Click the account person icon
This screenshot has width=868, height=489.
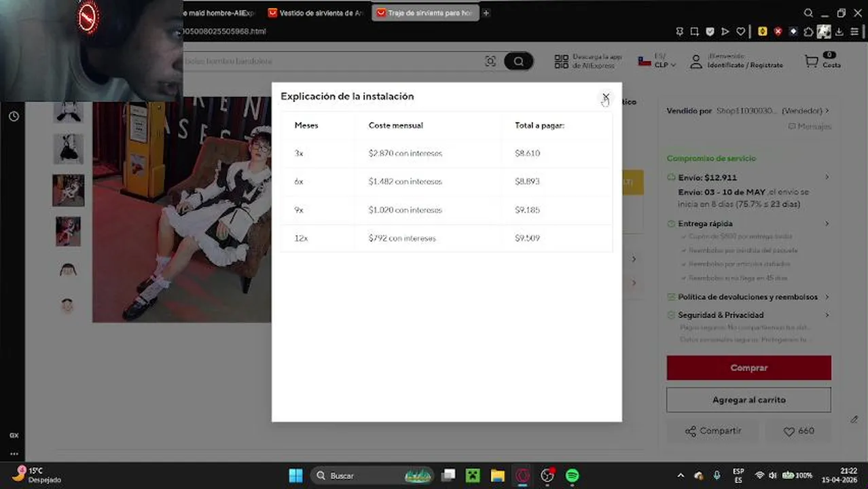(695, 61)
